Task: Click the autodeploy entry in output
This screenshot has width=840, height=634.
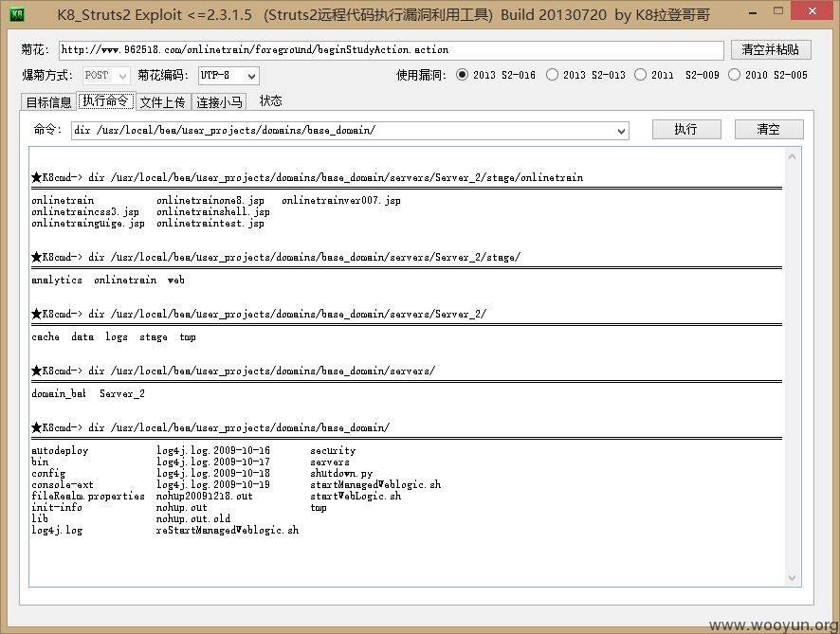Action: pos(60,451)
